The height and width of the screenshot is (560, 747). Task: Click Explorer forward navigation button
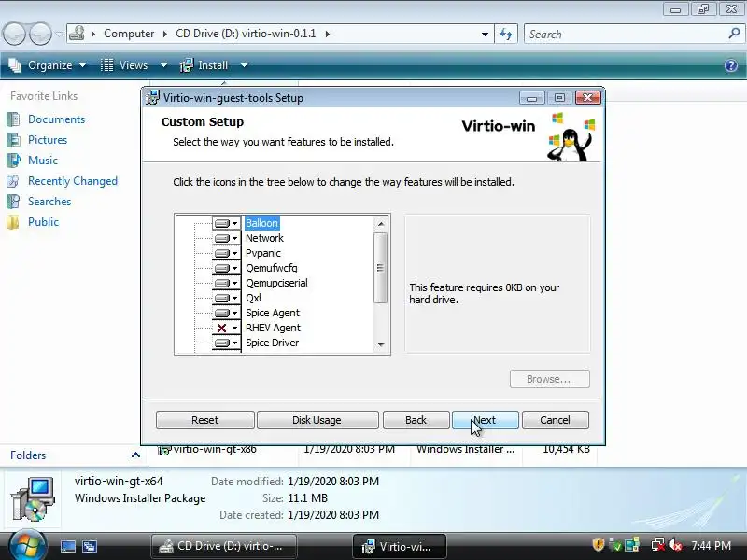click(x=40, y=34)
